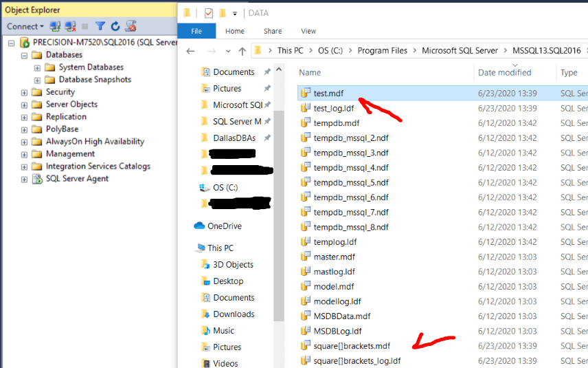Select the templog.ldf file
Image resolution: width=588 pixels, height=368 pixels.
click(x=335, y=242)
